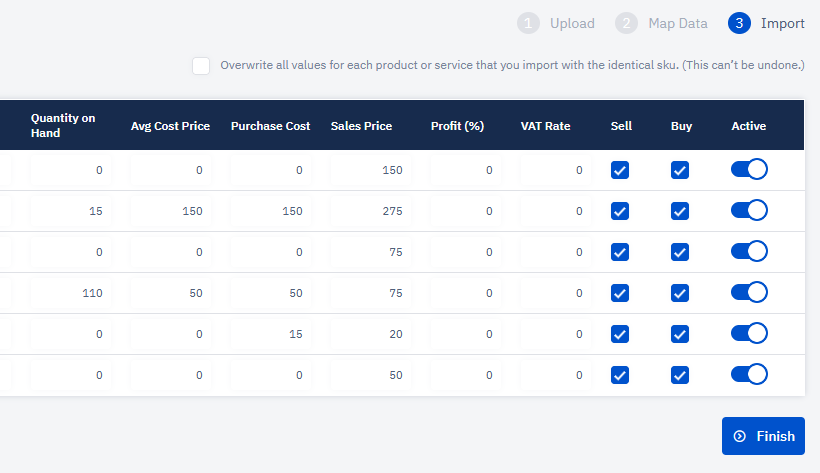
Task: Click the circled arrow icon on the Finish button
Action: 739,436
